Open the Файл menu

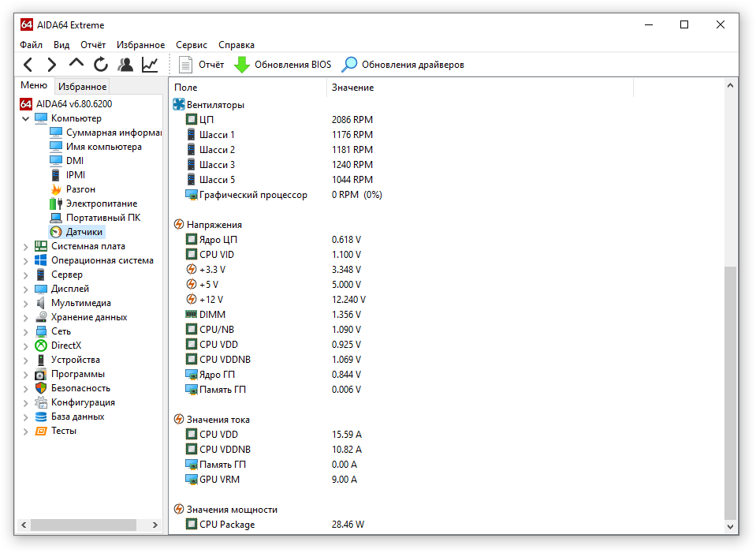(31, 45)
